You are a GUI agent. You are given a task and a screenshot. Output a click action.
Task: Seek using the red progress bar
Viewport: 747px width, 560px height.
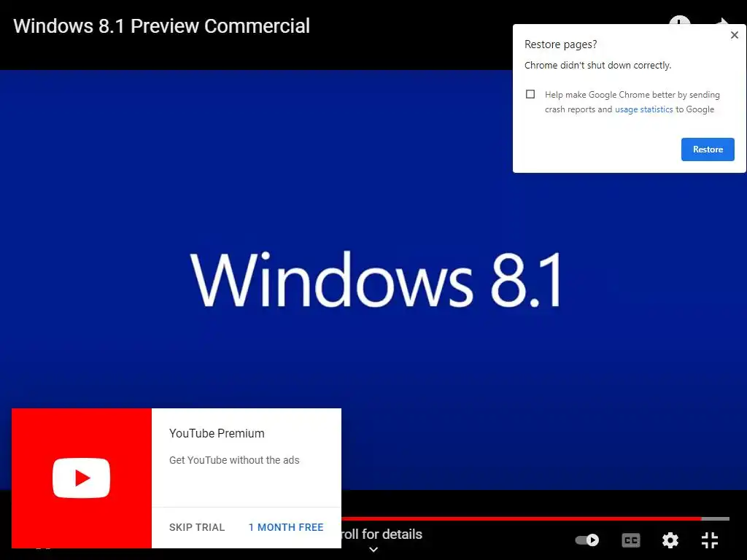coord(521,518)
